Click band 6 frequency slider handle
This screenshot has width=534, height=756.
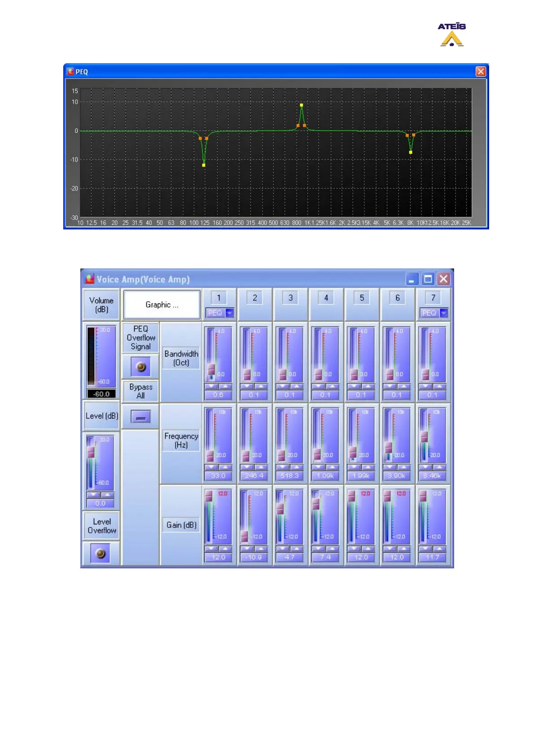(389, 448)
